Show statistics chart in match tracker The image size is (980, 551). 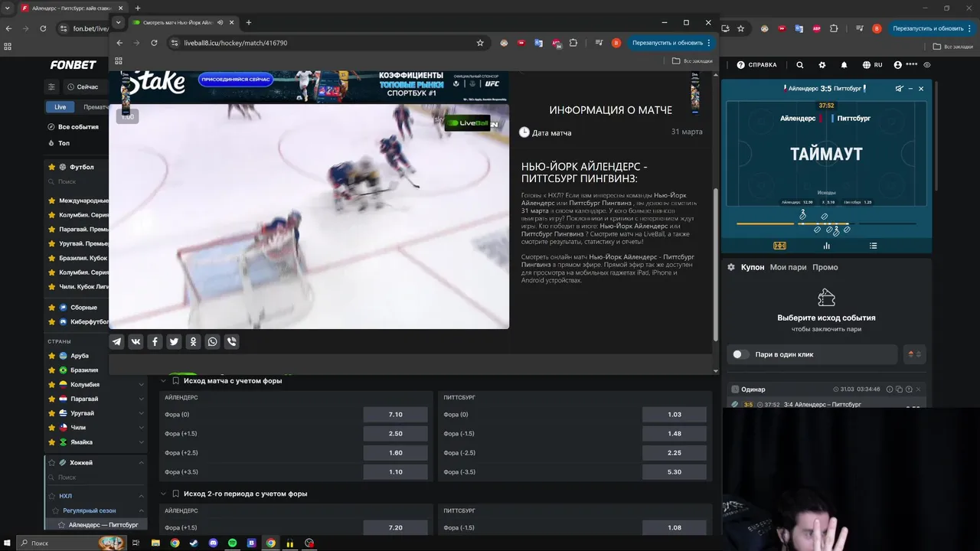[826, 246]
